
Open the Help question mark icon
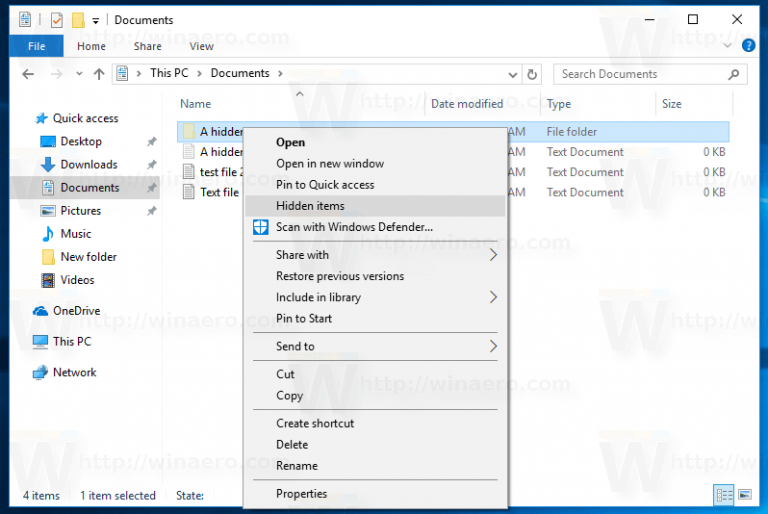click(x=748, y=46)
